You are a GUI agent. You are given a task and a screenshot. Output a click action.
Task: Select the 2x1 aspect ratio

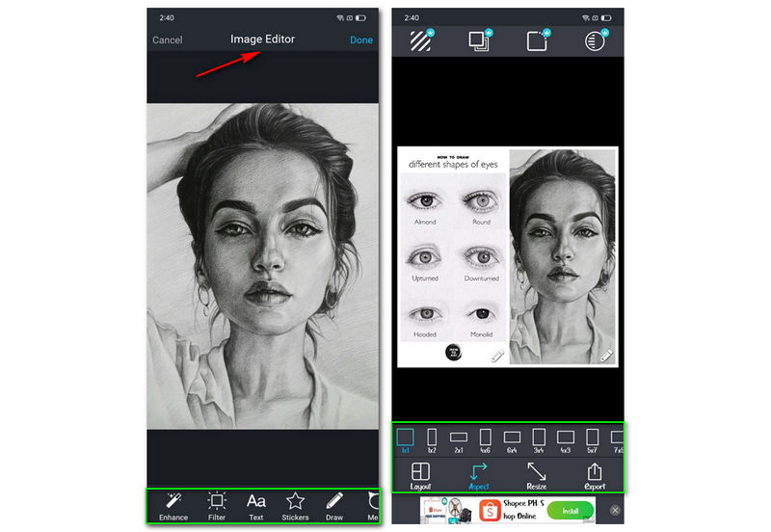(459, 441)
